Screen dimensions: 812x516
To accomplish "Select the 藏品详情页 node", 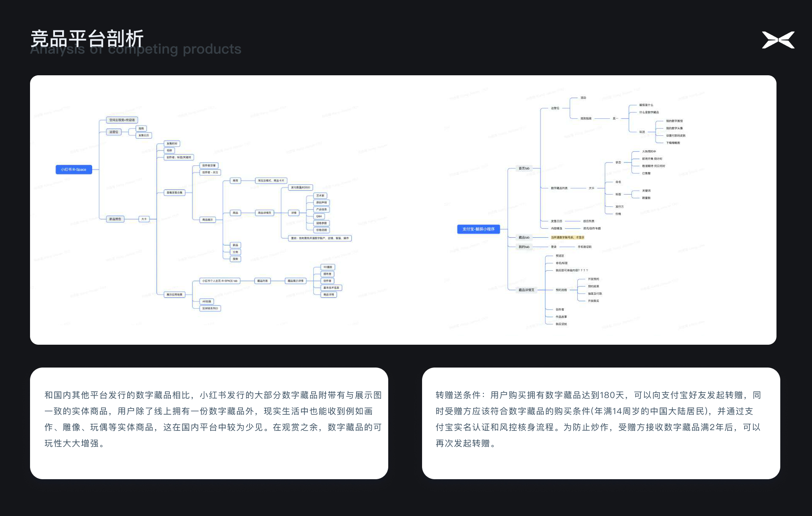I will tap(527, 290).
